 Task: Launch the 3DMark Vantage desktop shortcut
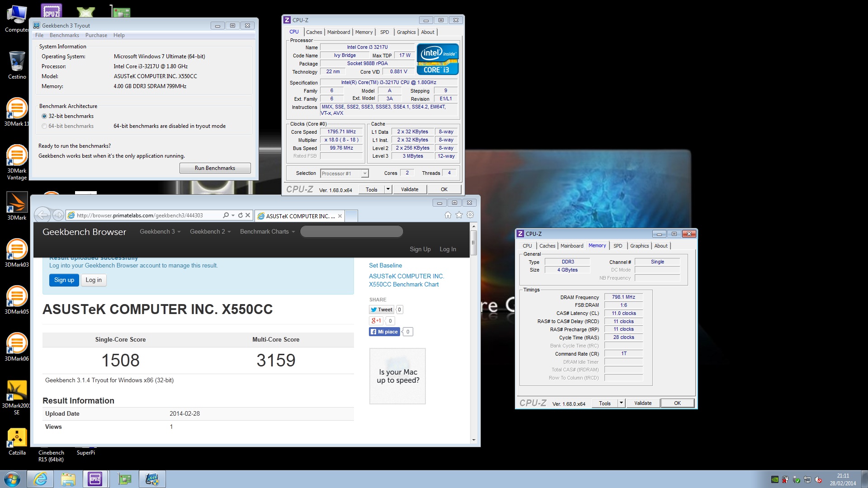pyautogui.click(x=17, y=162)
